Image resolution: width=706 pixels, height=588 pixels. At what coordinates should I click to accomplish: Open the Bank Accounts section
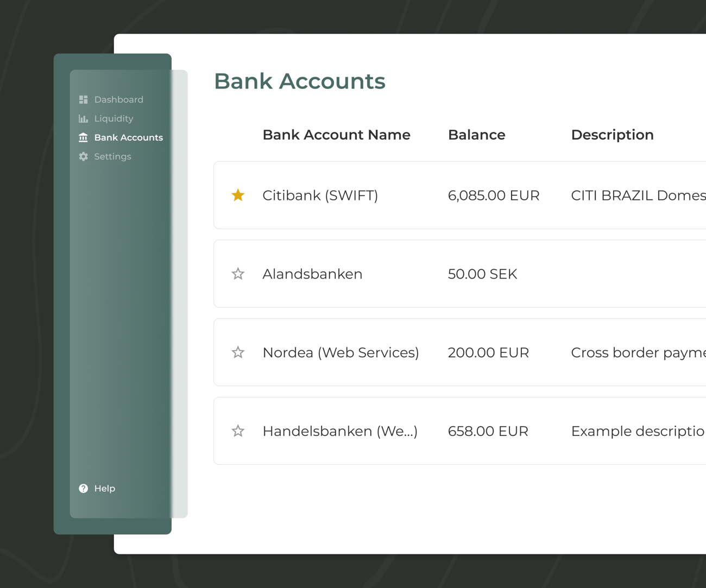pyautogui.click(x=128, y=137)
